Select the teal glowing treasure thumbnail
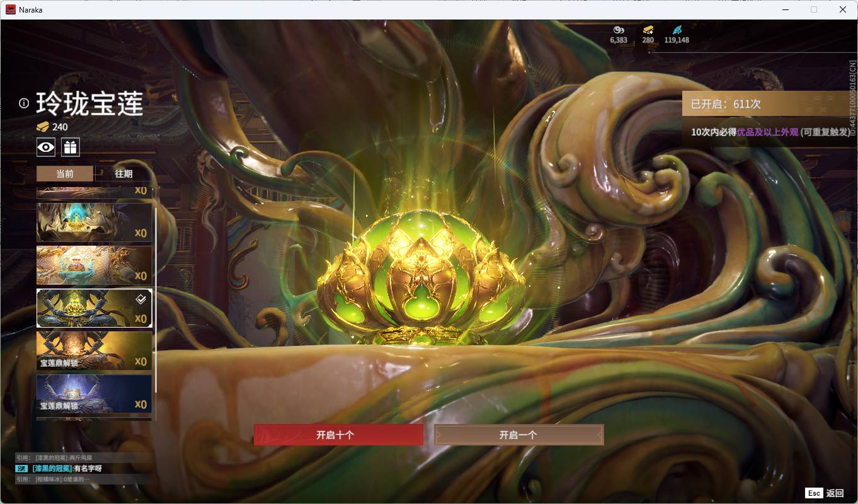 tap(94, 222)
